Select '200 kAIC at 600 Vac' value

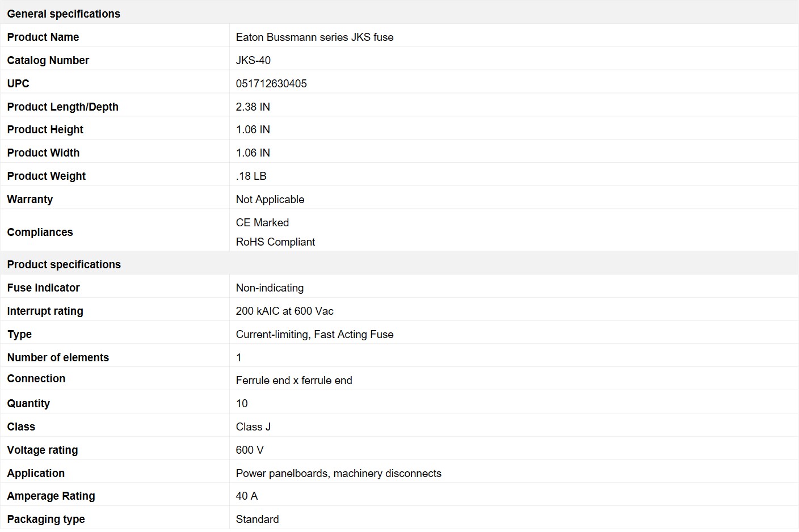pyautogui.click(x=285, y=311)
